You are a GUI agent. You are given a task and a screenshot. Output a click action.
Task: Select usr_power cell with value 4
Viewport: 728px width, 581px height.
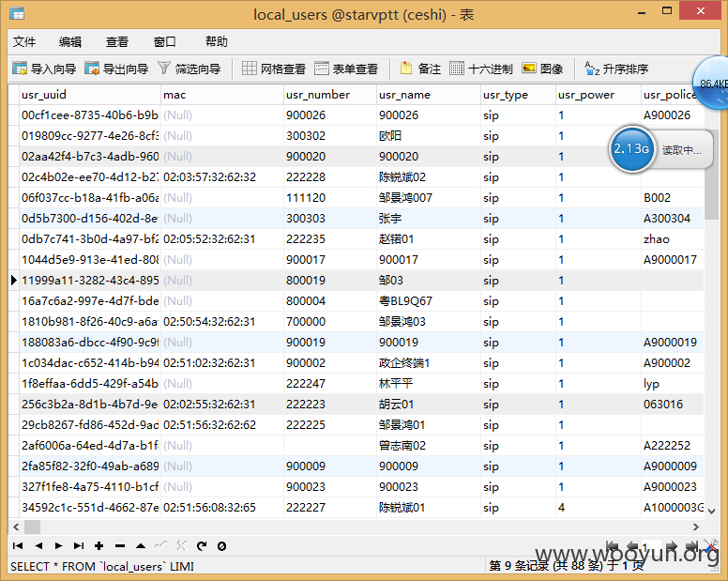[598, 507]
